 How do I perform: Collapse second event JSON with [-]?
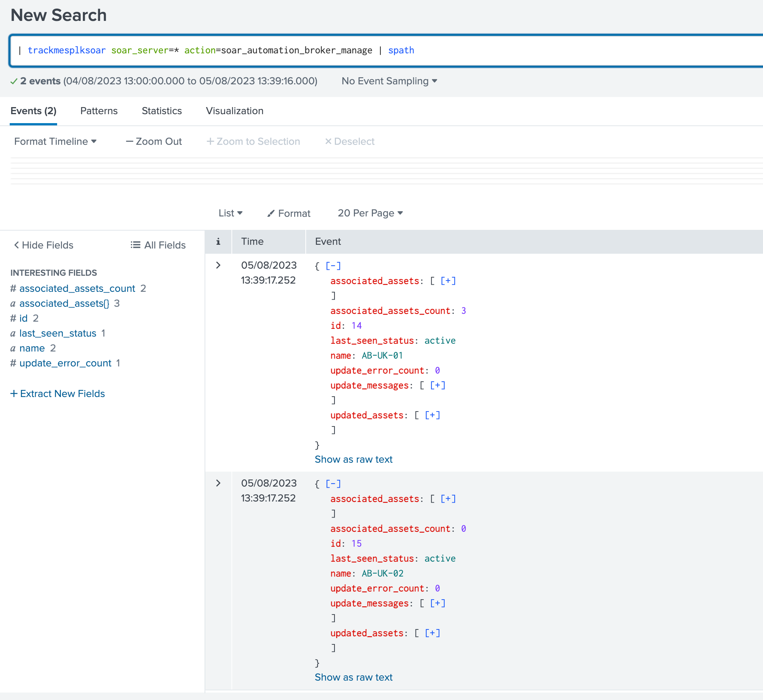coord(333,484)
